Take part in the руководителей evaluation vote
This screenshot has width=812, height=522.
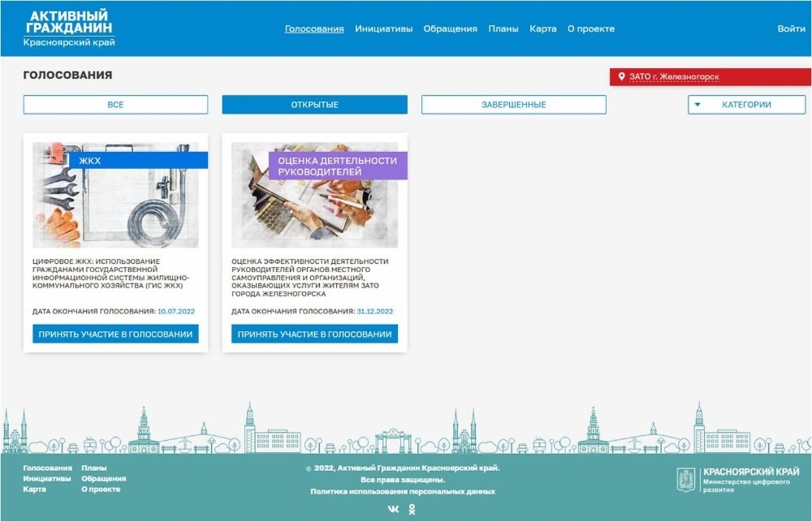pyautogui.click(x=314, y=334)
